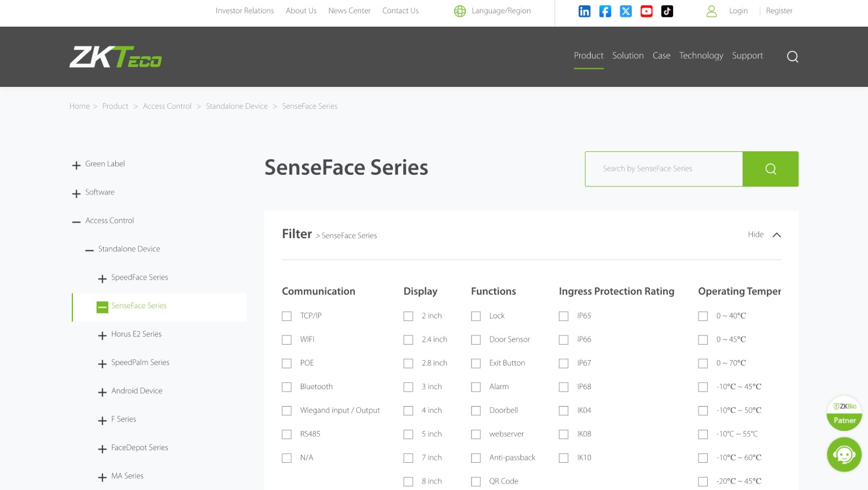This screenshot has width=868, height=490.
Task: Click the Login link
Action: pyautogui.click(x=738, y=11)
